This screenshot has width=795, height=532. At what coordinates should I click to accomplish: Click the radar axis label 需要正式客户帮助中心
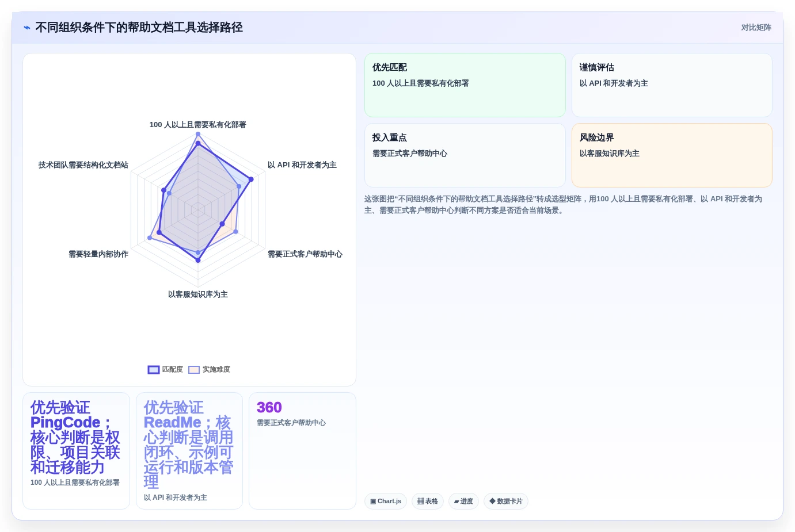305,254
